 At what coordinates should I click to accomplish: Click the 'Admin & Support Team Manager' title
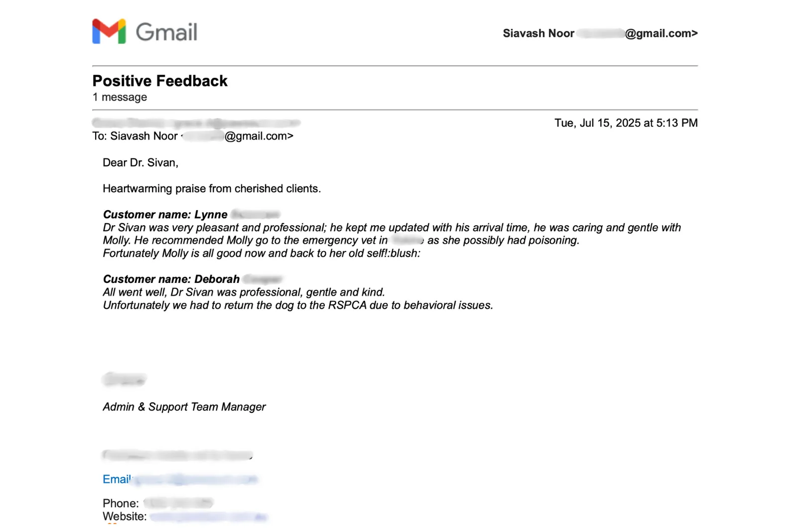pyautogui.click(x=184, y=407)
